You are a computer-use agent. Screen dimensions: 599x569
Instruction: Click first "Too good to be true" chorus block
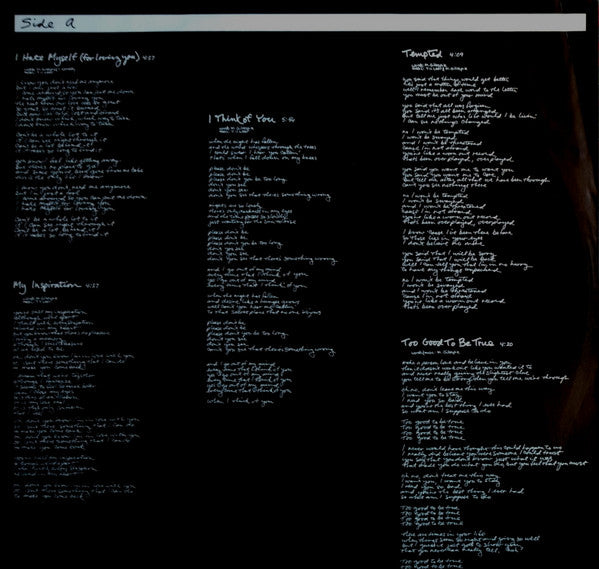(x=433, y=430)
